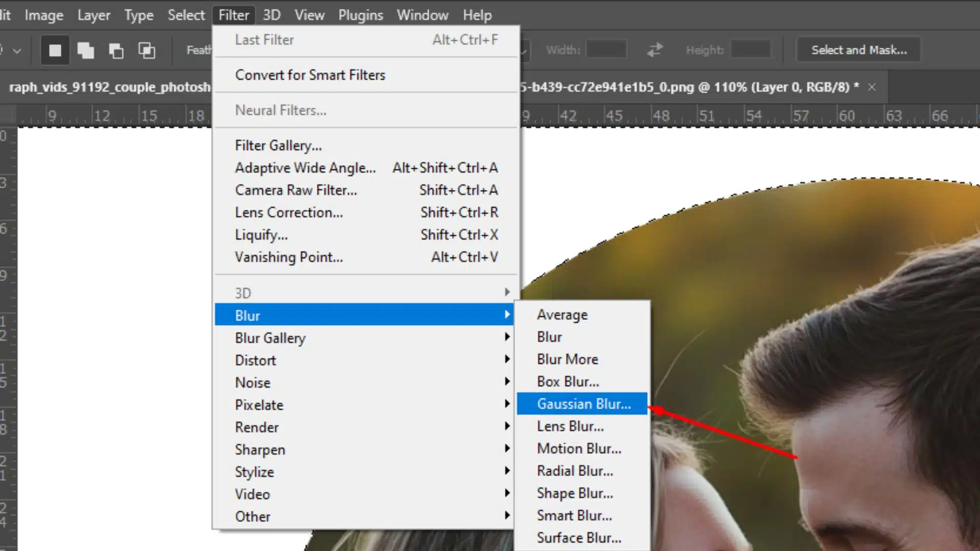Screen dimensions: 980x551
Task: Open Motion Blur dialog
Action: 582,448
